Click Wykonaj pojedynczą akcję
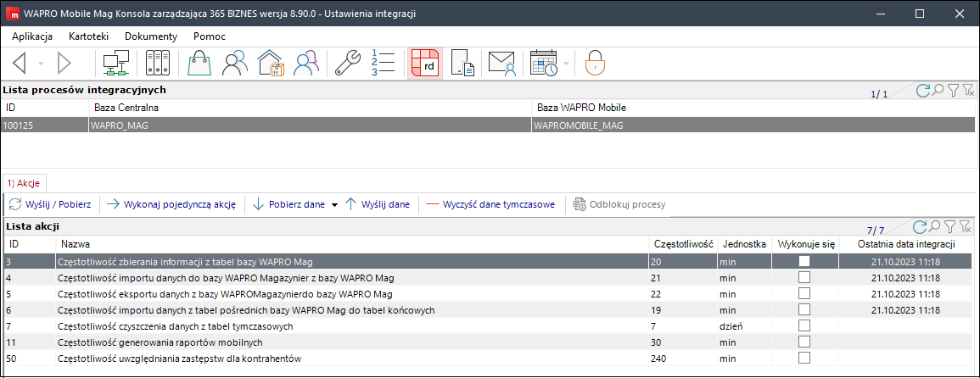Screen dimensions: 980x378 [171, 203]
